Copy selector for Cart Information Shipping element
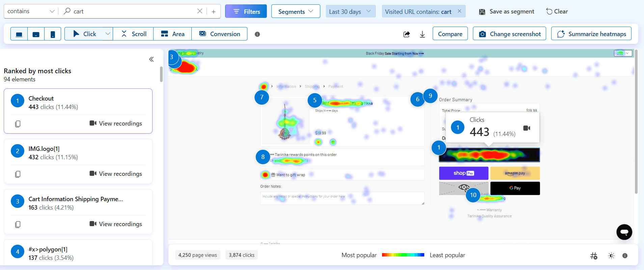The height and width of the screenshot is (270, 644). click(x=18, y=224)
